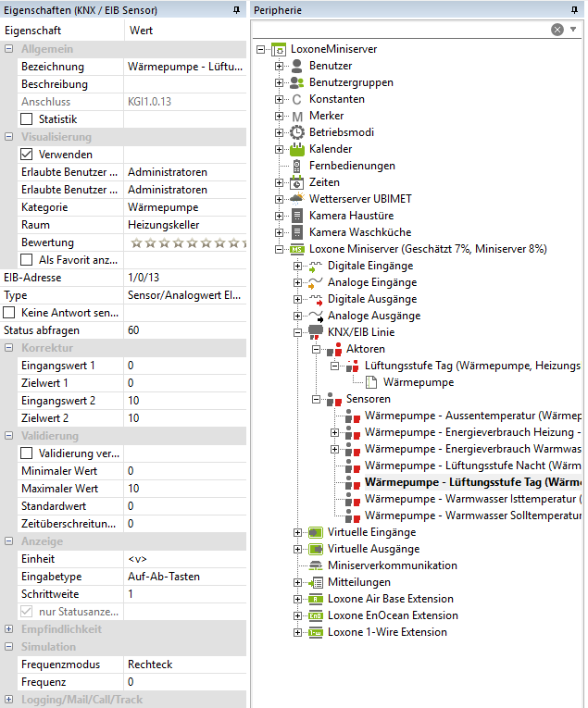Image resolution: width=588 pixels, height=708 pixels.
Task: Select the Lüftungsstufe Tag actuator
Action: click(x=473, y=366)
